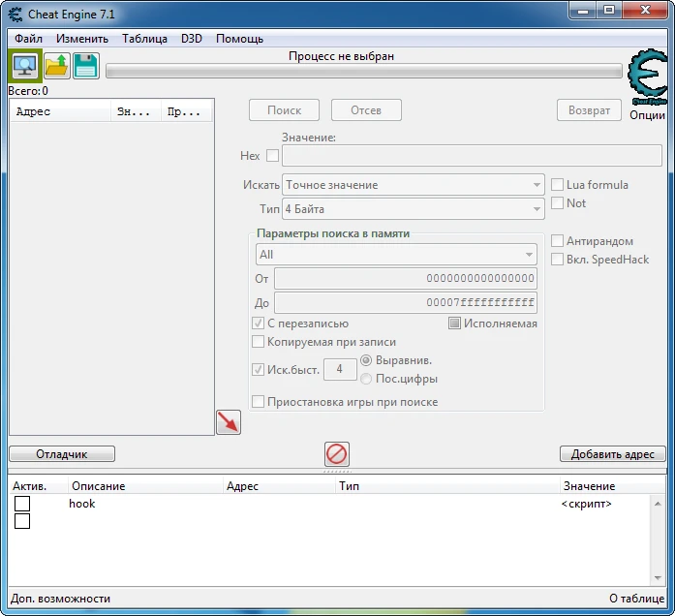Click Cheat Engine title bar icon

15,15
